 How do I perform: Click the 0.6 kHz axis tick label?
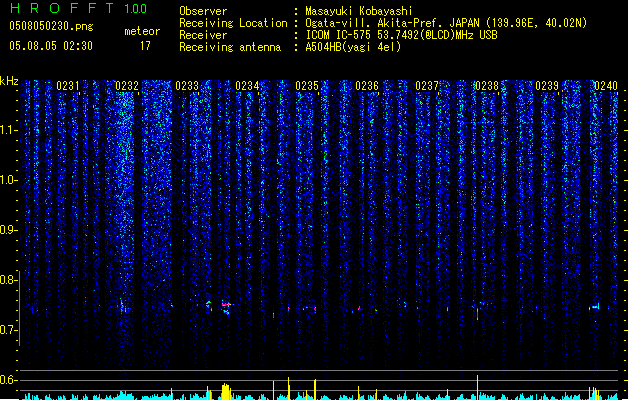pos(8,380)
